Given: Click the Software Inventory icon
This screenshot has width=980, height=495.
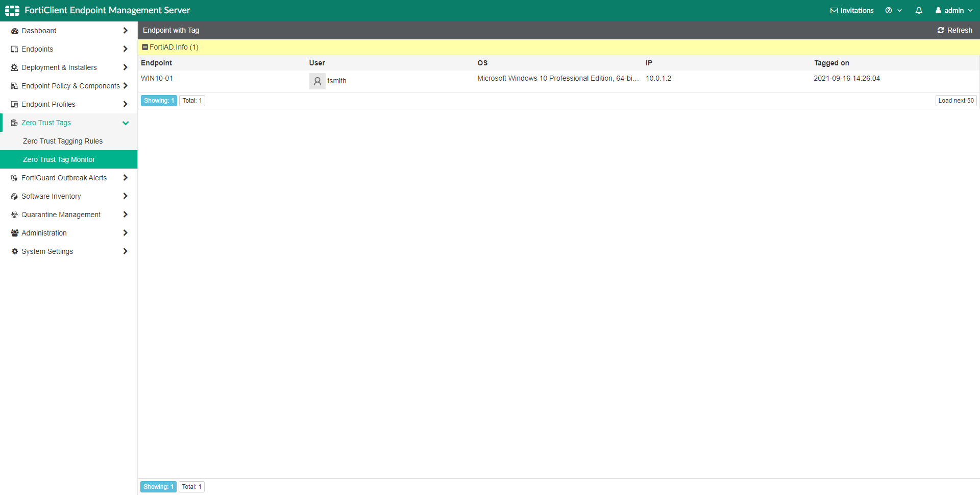Looking at the screenshot, I should point(14,196).
